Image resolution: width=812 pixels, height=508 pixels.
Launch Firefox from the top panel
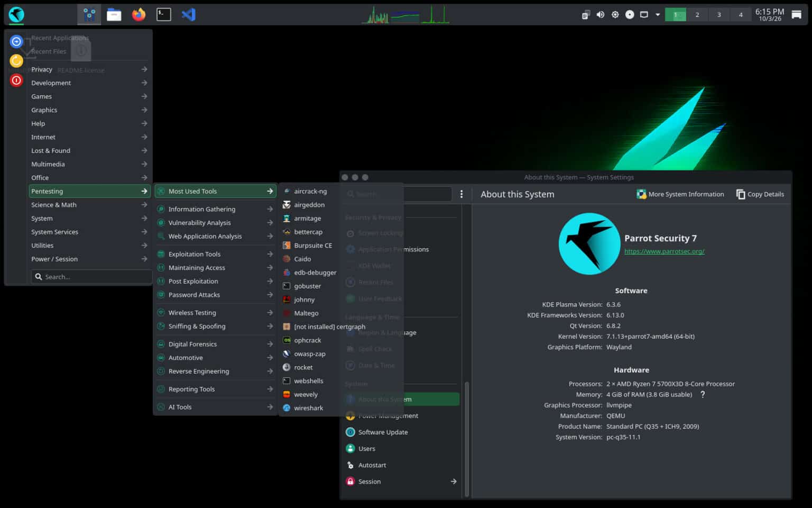point(139,14)
